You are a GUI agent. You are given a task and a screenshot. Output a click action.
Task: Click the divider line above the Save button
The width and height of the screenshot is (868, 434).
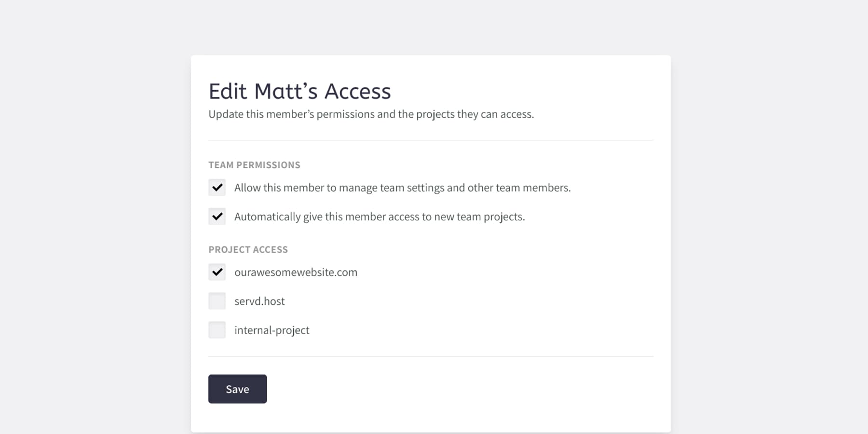431,356
